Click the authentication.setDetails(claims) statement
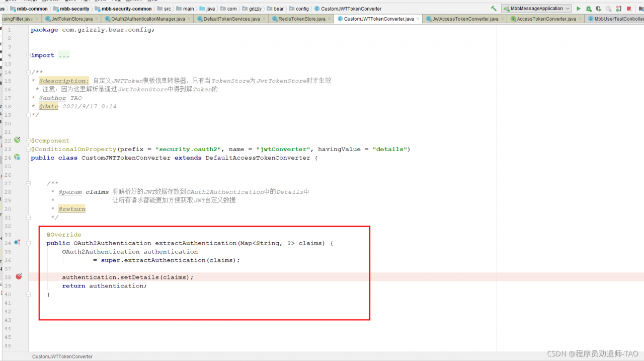 coord(128,277)
